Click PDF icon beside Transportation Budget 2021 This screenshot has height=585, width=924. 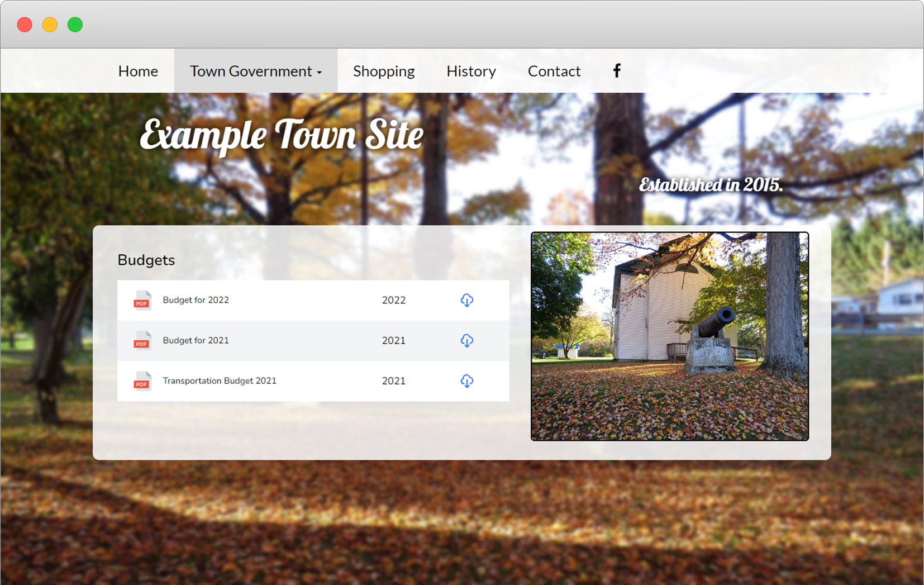coord(142,381)
